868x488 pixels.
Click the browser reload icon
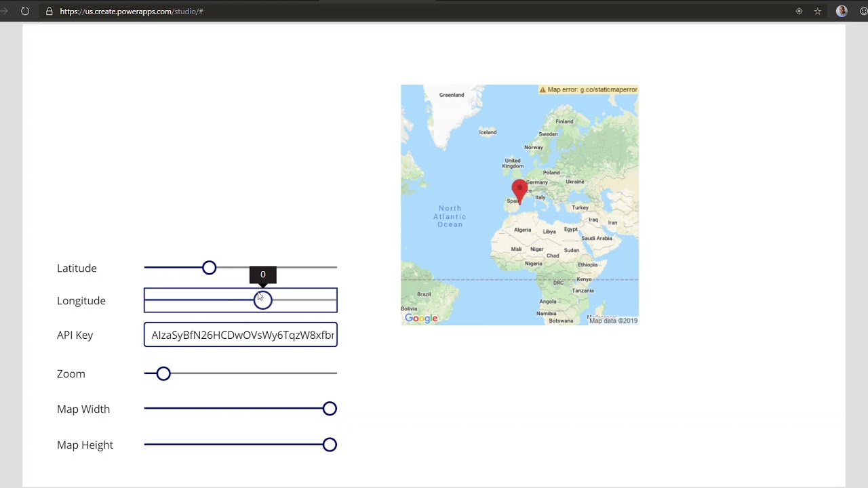coord(25,11)
